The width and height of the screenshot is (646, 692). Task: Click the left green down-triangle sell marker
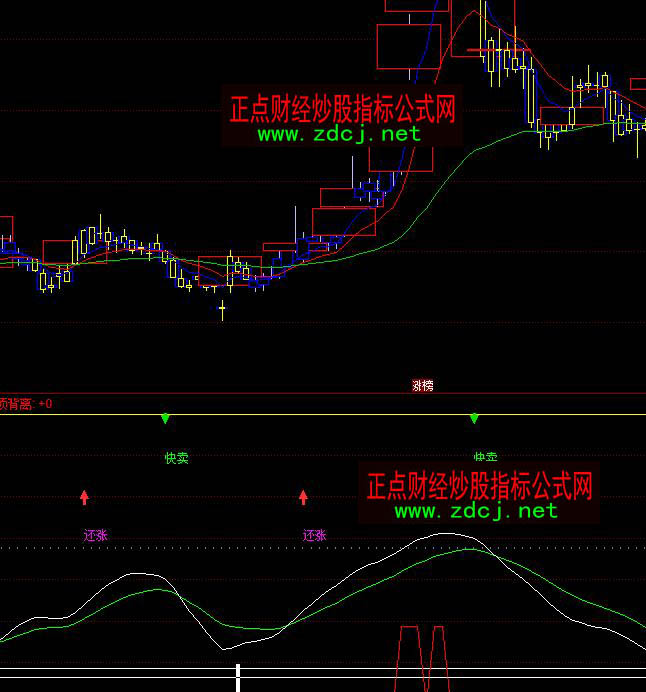tap(165, 417)
